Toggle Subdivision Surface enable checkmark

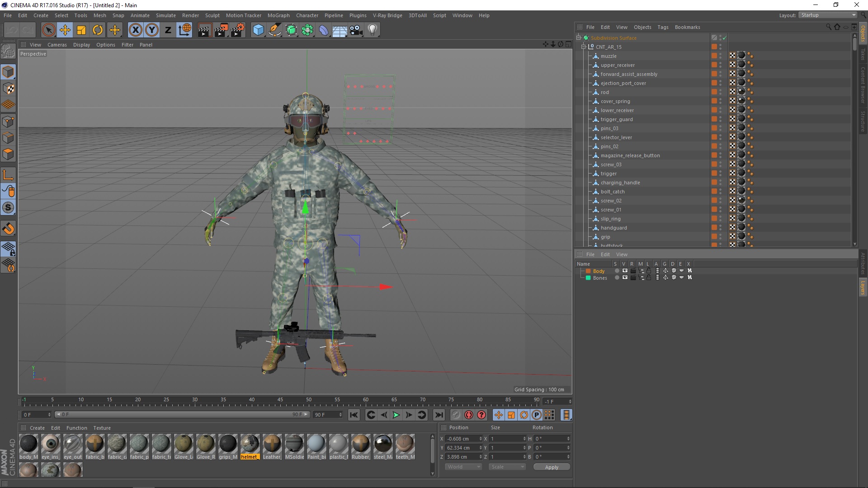tap(724, 38)
